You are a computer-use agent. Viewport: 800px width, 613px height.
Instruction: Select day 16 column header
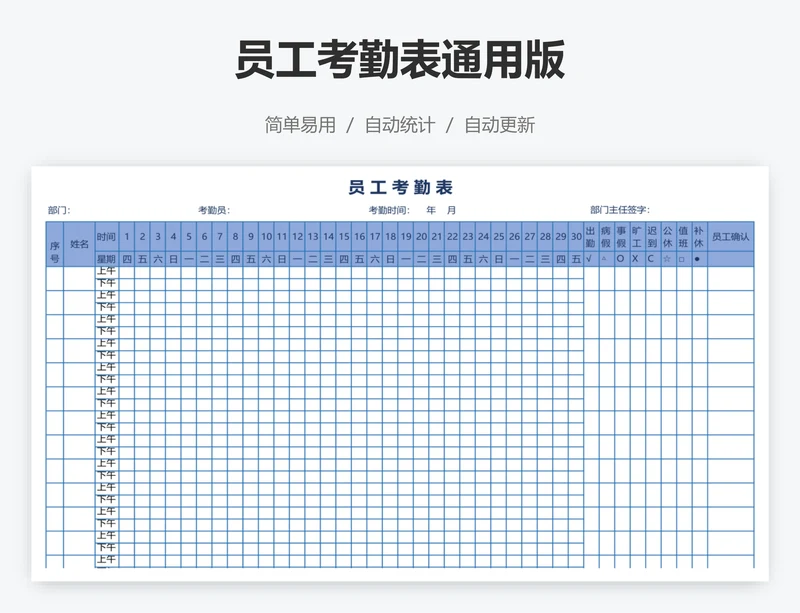(x=360, y=237)
